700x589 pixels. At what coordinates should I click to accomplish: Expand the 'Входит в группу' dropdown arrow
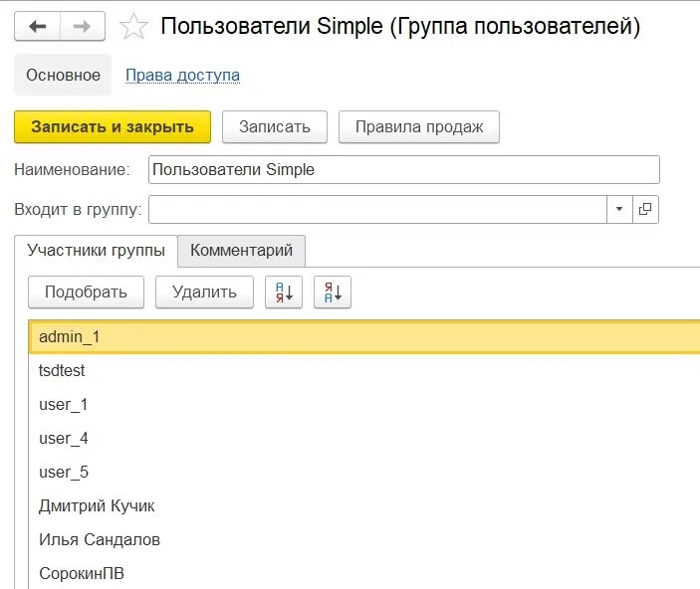pos(619,209)
